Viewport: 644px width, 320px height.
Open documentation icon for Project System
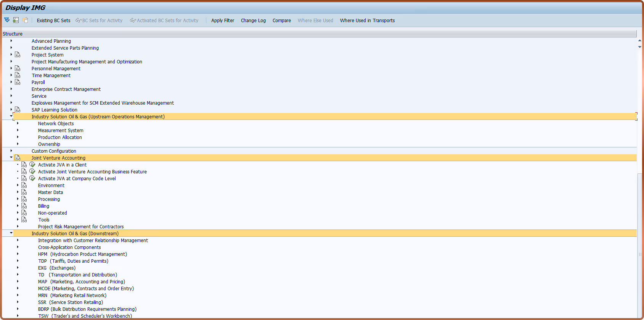coord(18,55)
